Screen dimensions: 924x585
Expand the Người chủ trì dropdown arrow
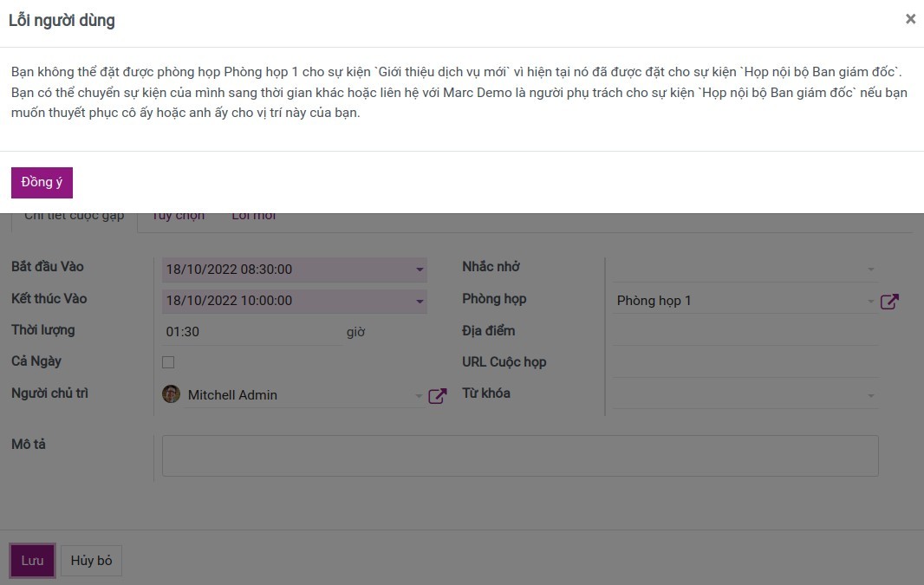click(x=419, y=396)
